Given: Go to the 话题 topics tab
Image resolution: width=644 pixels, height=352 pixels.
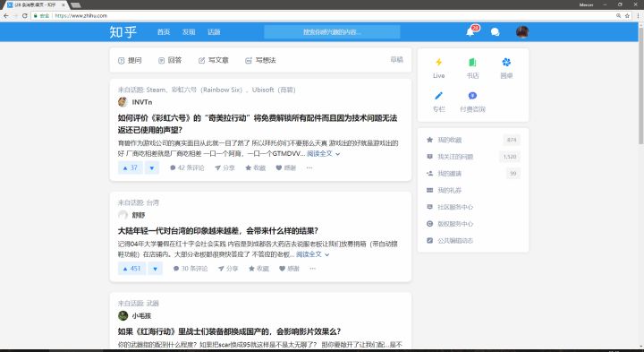Looking at the screenshot, I should 214,32.
